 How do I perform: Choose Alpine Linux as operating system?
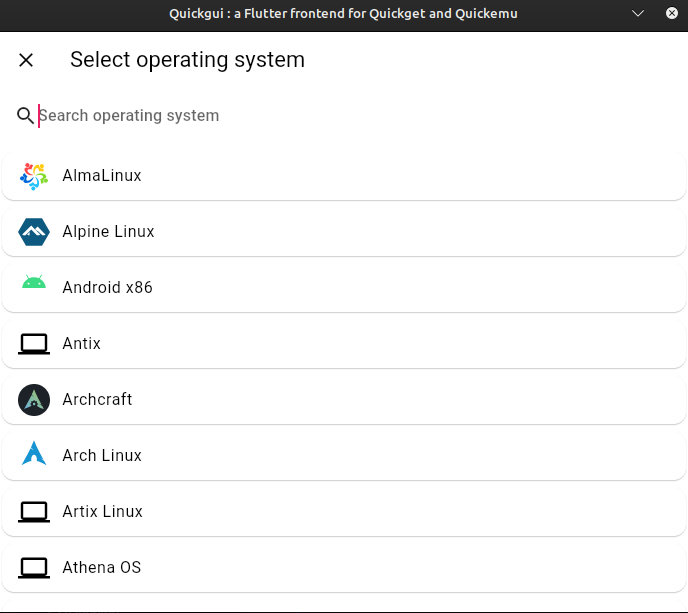344,232
